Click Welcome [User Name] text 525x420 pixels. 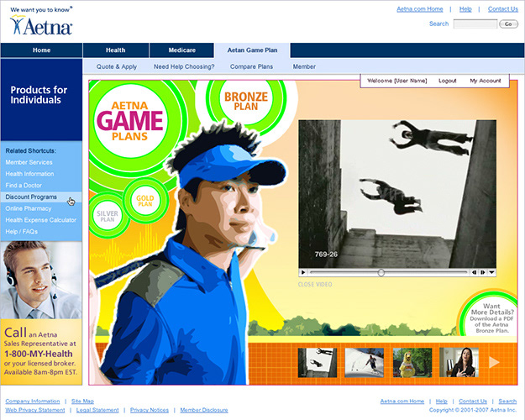point(397,81)
